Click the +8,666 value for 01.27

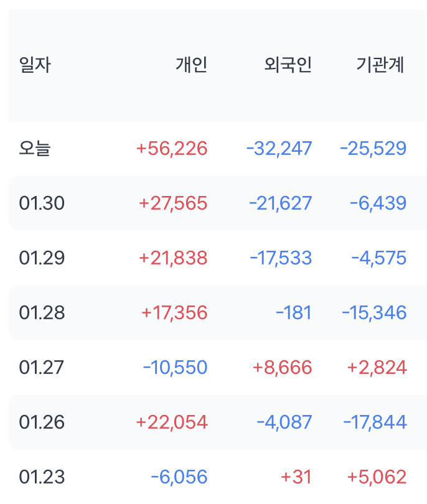[x=282, y=368]
